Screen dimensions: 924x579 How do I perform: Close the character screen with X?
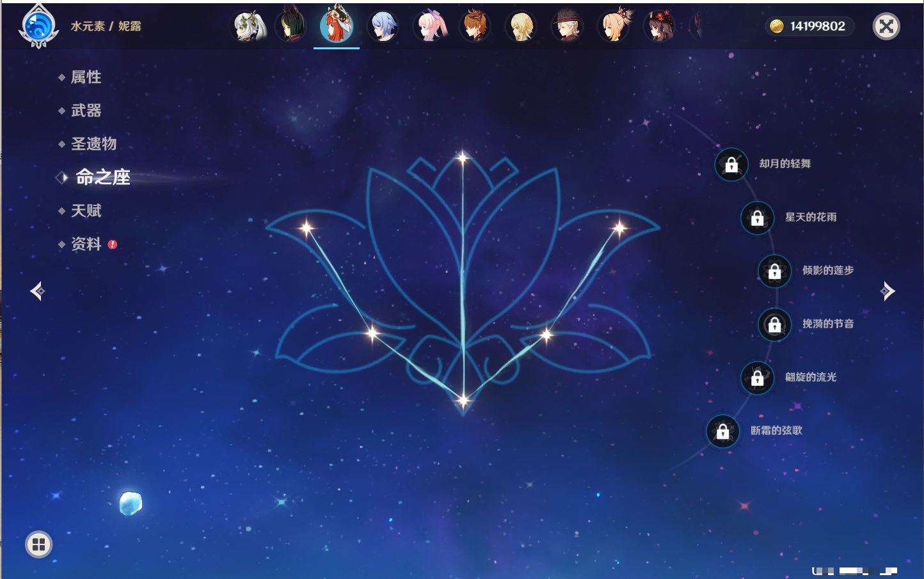click(886, 26)
